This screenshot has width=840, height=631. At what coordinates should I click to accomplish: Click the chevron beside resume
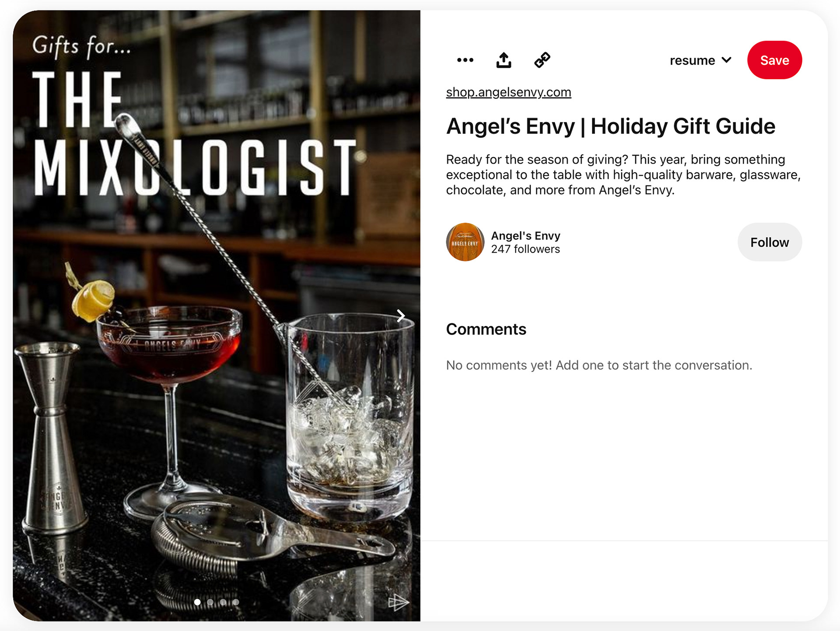point(727,60)
